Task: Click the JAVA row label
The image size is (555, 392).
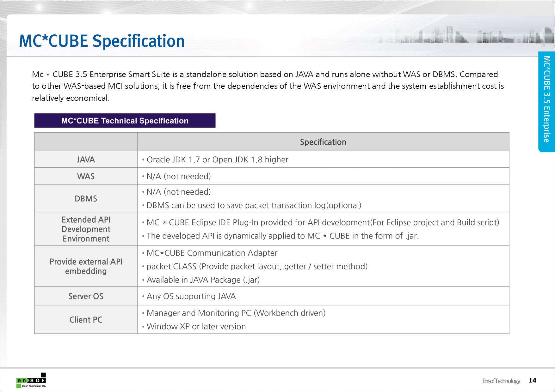Action: click(86, 160)
